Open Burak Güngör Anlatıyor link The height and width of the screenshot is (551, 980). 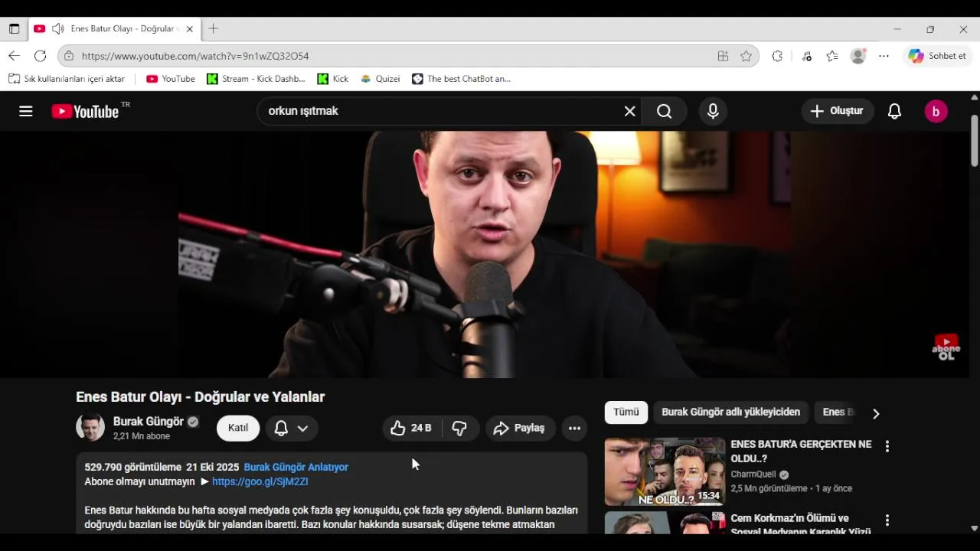(296, 467)
